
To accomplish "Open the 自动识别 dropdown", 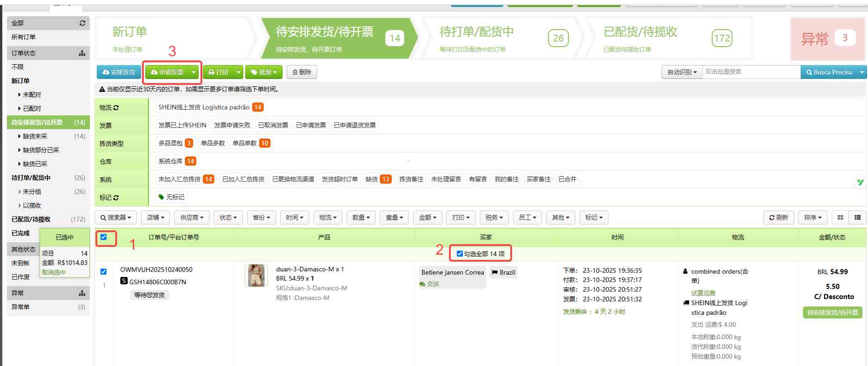I will pyautogui.click(x=682, y=72).
